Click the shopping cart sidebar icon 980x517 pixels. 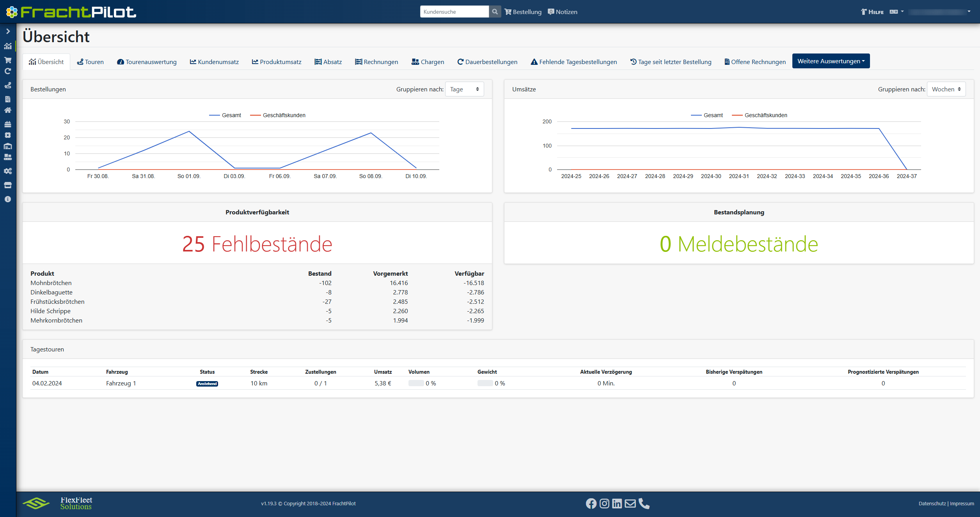pyautogui.click(x=8, y=60)
